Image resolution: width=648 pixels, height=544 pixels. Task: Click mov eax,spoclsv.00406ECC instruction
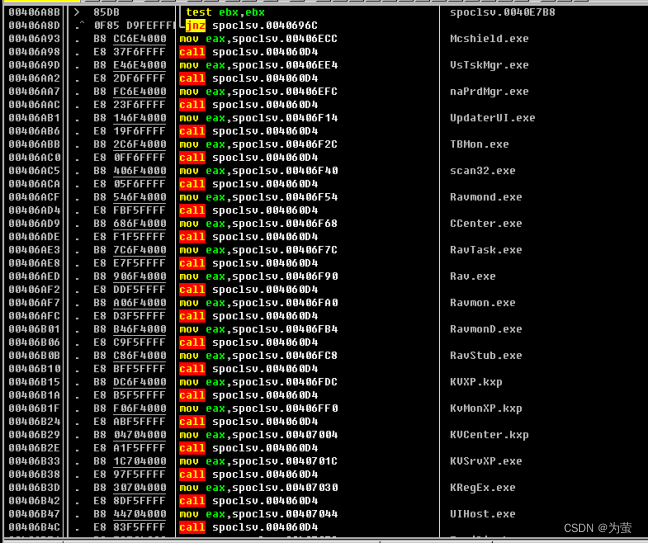point(258,39)
